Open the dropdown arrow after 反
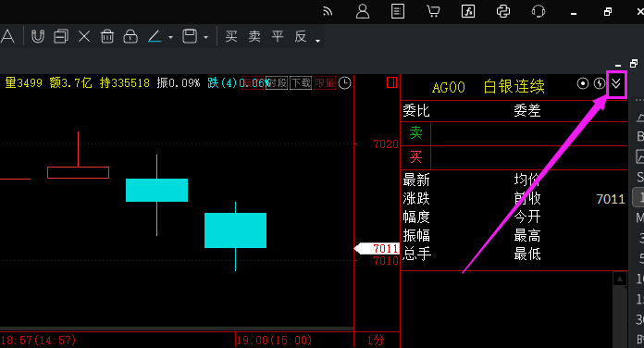 click(317, 41)
